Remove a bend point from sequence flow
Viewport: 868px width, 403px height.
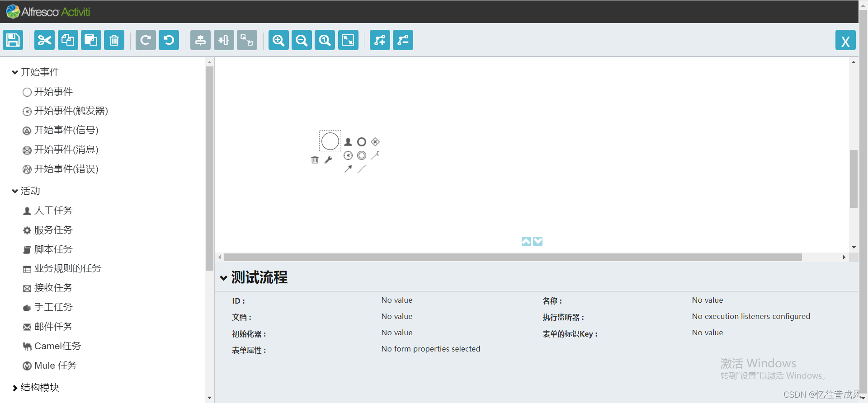click(x=403, y=40)
